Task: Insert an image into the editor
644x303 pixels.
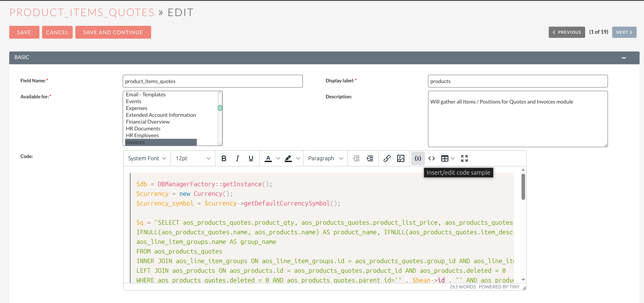Action: pos(401,158)
